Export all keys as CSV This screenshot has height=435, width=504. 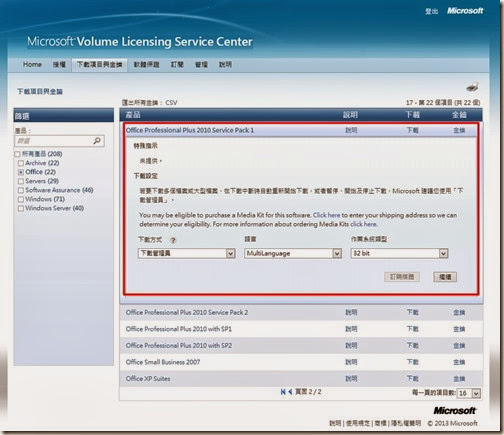point(171,103)
